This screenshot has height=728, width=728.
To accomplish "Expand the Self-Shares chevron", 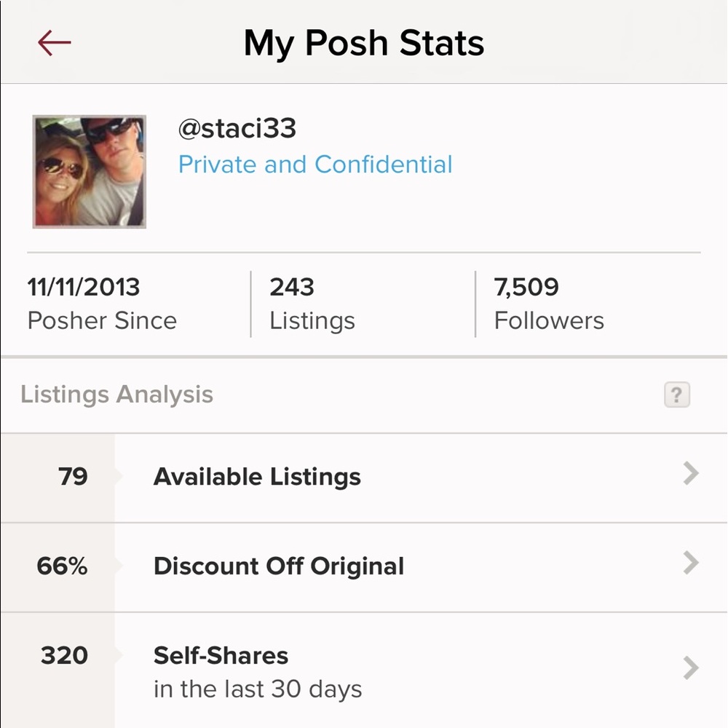I will 691,668.
